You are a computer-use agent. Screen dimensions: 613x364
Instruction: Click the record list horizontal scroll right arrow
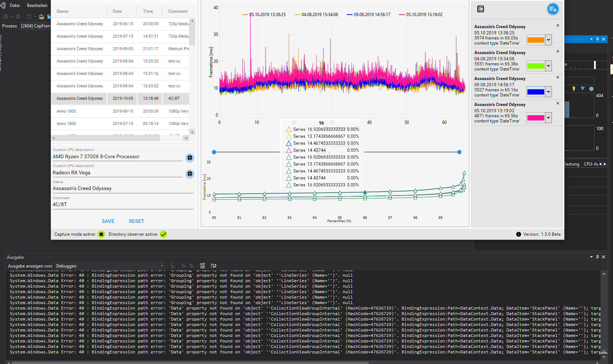click(186, 138)
